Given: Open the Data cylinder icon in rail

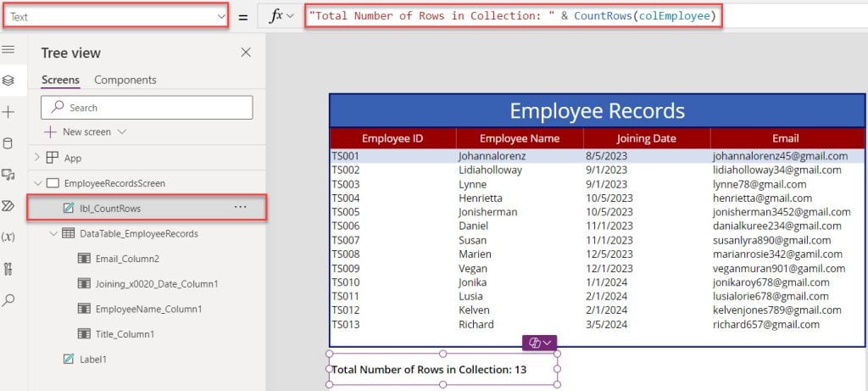Looking at the screenshot, I should coord(8,144).
